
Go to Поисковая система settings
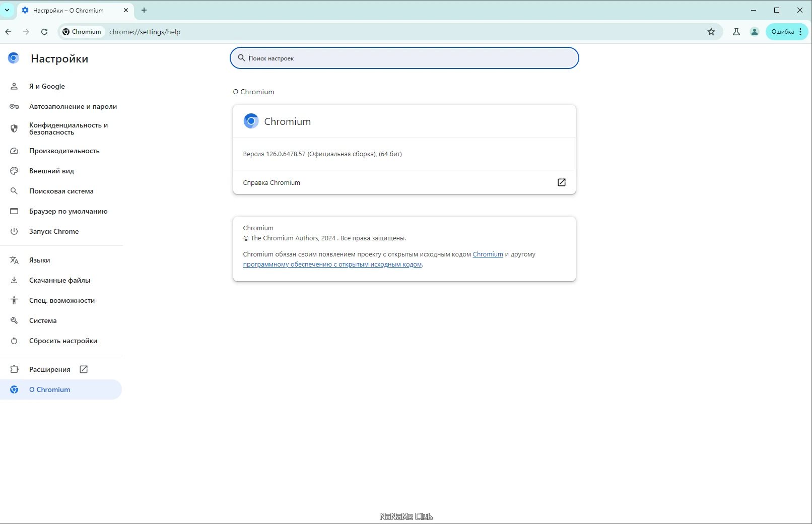pos(61,191)
